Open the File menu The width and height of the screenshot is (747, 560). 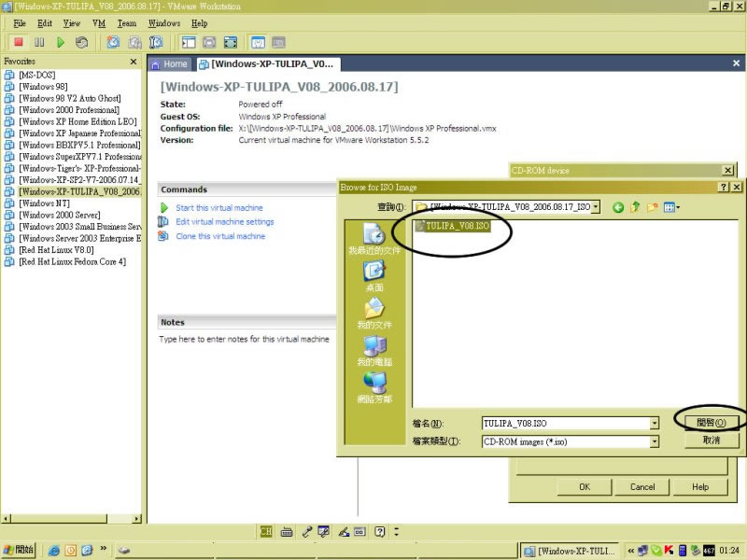[x=20, y=23]
